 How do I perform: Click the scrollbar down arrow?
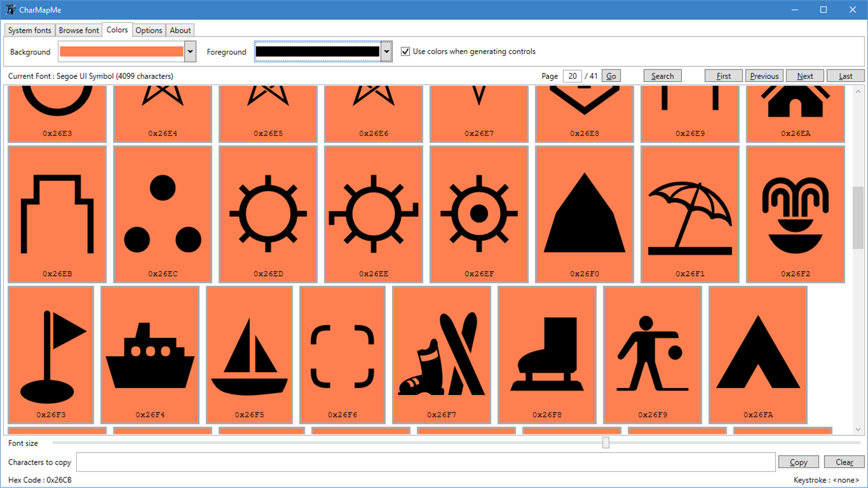tap(858, 429)
